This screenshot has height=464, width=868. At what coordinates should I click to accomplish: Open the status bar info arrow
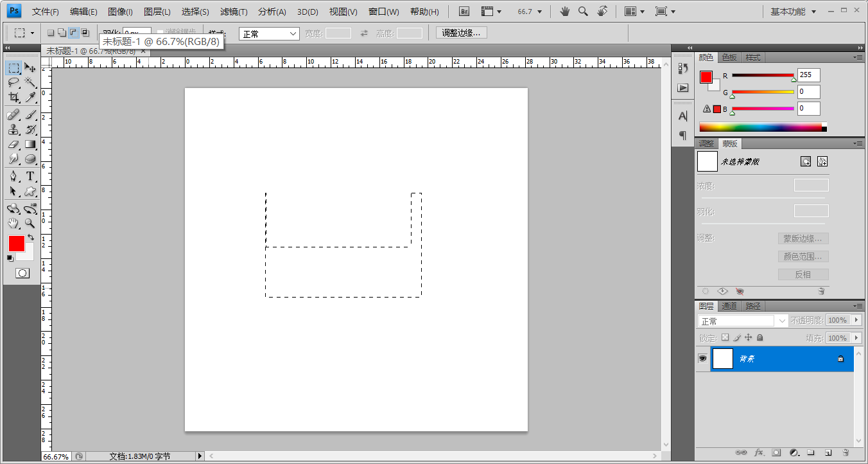pyautogui.click(x=199, y=456)
